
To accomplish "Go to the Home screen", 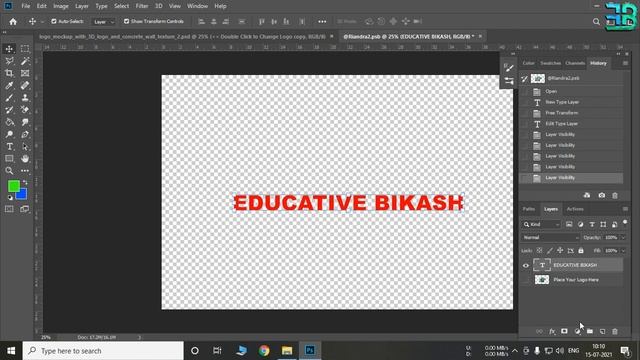I will pyautogui.click(x=13, y=22).
